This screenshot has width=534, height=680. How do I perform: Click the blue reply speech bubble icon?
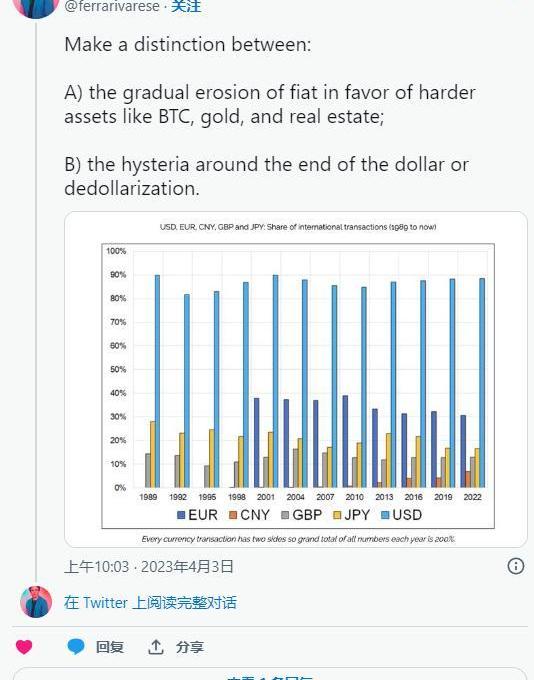[75, 647]
